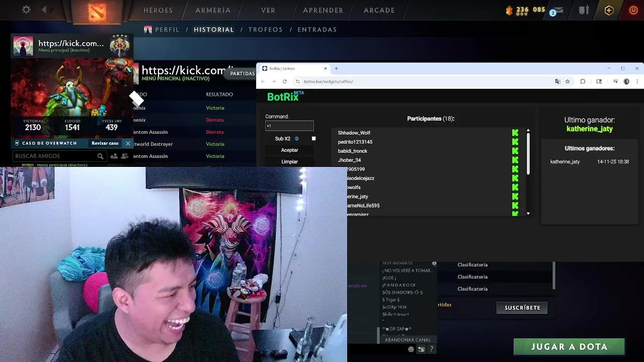Screen dimensions: 644x362
Task: Dismiss the Overwatch case notification
Action: pos(128,143)
